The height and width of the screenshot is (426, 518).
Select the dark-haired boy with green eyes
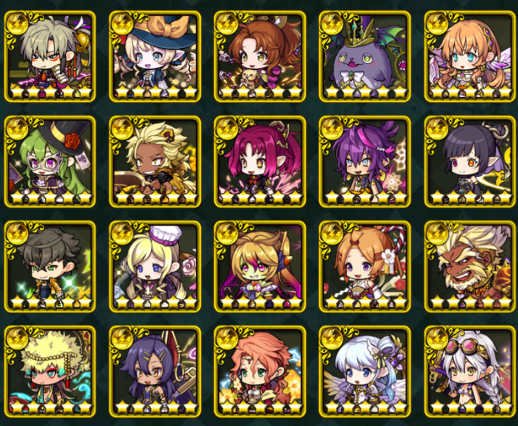point(50,266)
